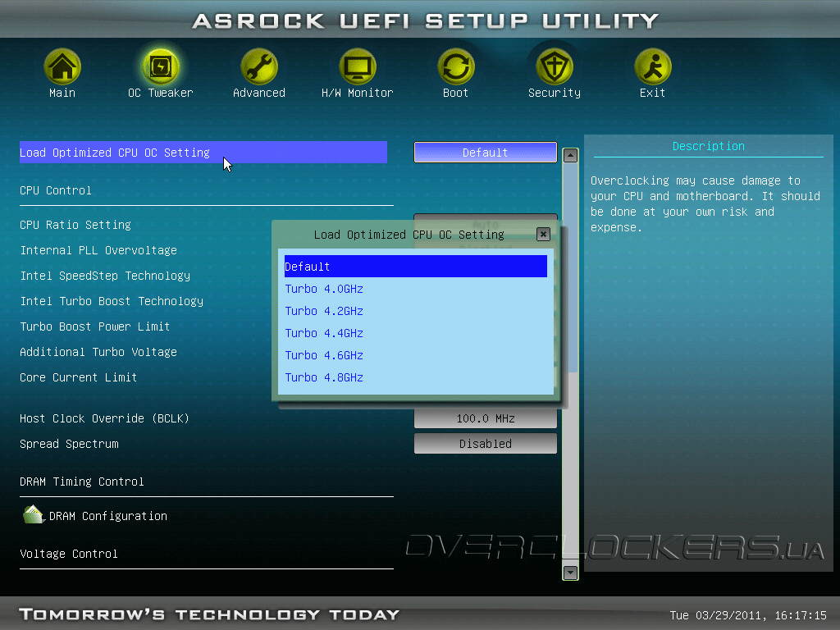
Task: Click the Exit running-man icon
Action: 652,66
